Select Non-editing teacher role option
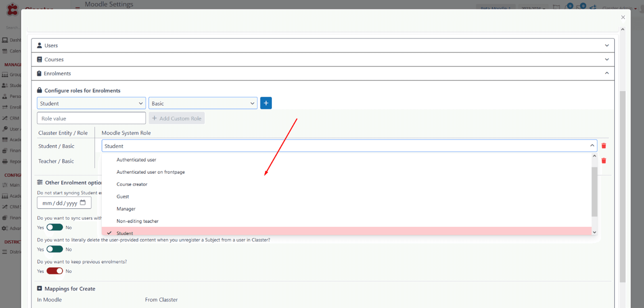The image size is (644, 308). (347, 221)
